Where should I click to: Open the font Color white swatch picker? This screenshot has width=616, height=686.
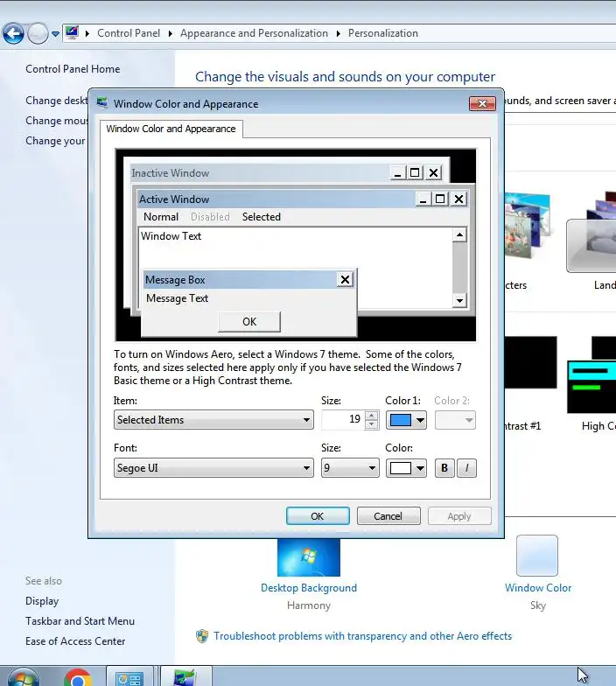[406, 468]
